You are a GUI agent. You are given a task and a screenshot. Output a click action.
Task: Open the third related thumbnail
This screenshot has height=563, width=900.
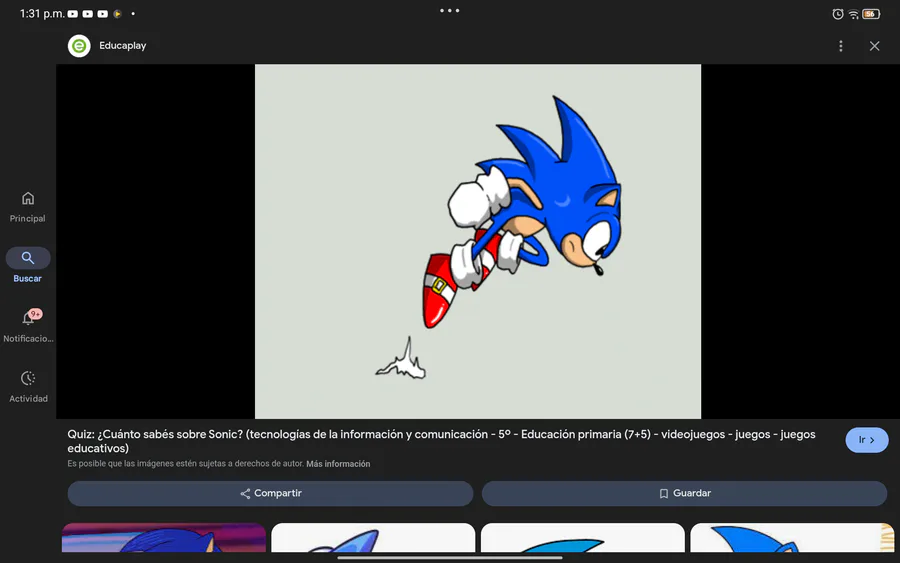583,538
